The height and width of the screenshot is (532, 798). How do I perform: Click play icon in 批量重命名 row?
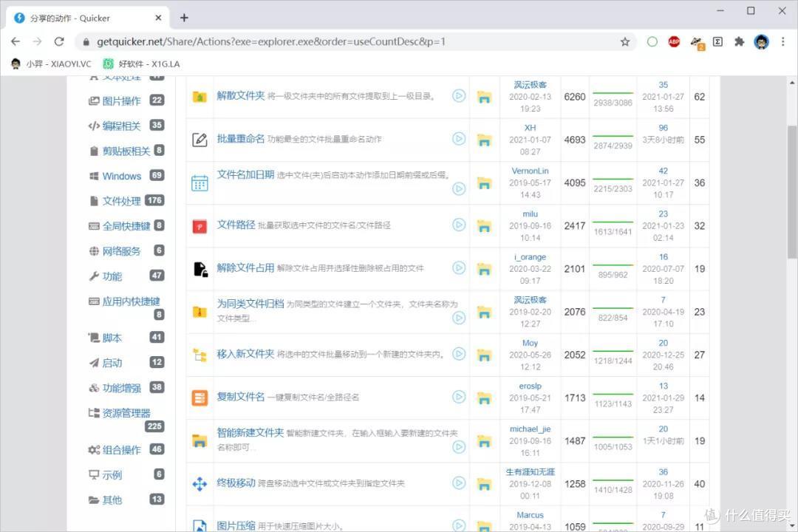pos(459,138)
